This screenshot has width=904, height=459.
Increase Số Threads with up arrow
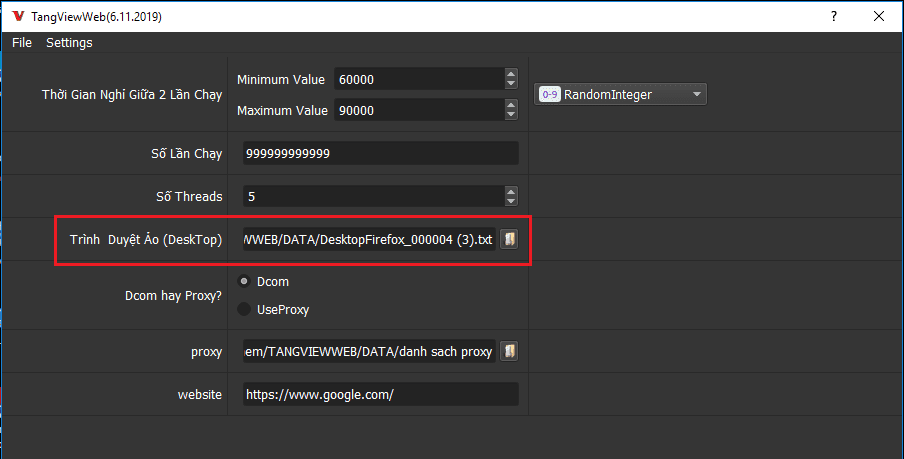tap(511, 191)
